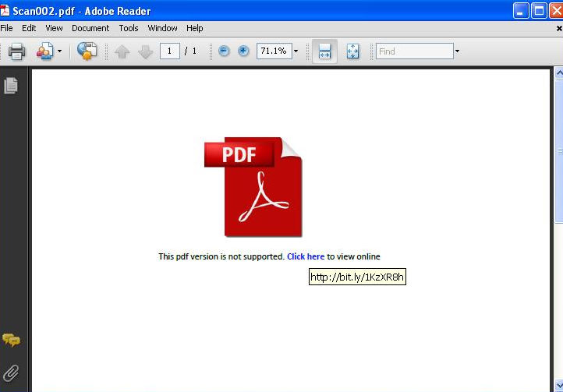Image resolution: width=563 pixels, height=392 pixels.
Task: Close the document with the menu-bar X
Action: click(559, 28)
